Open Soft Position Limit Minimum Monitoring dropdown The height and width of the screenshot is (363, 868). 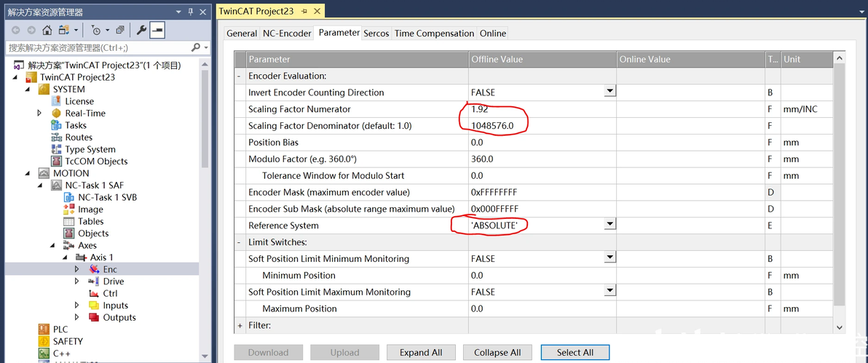click(x=609, y=258)
